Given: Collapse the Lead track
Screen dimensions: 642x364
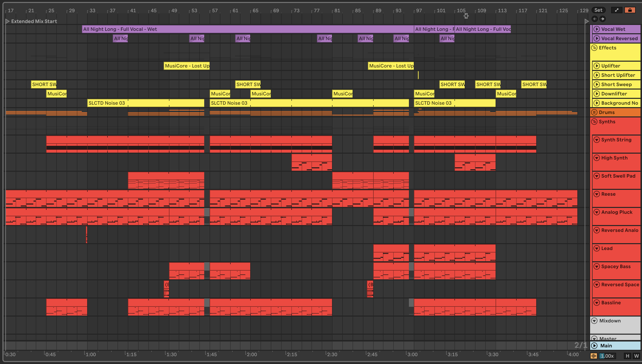Looking at the screenshot, I should pyautogui.click(x=597, y=248).
